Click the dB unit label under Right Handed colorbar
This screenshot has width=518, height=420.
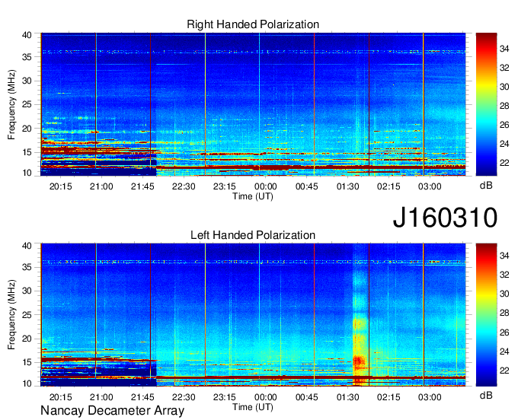pyautogui.click(x=486, y=186)
